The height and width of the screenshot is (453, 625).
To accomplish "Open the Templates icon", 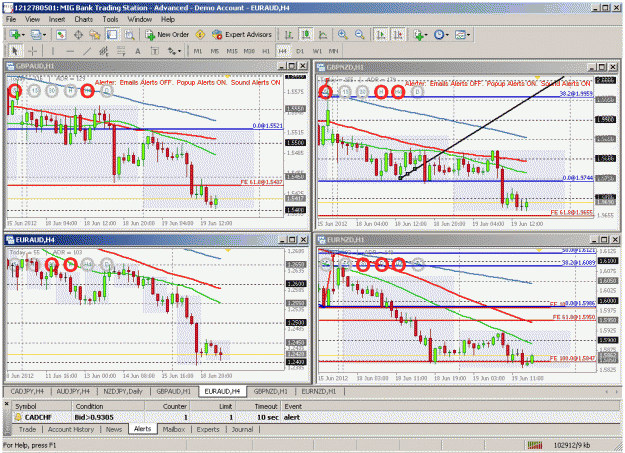I will click(460, 35).
